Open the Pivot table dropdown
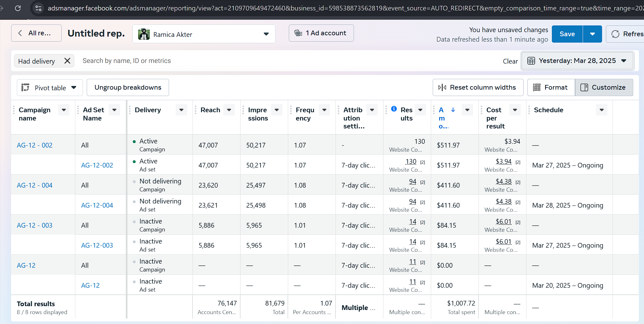 (50, 88)
